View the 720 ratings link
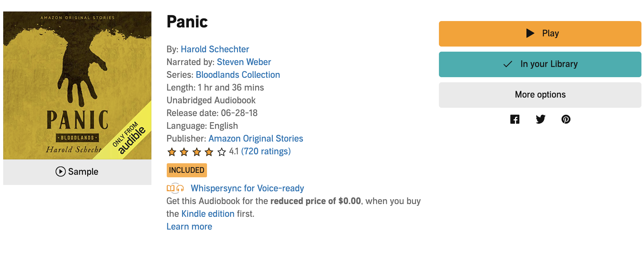 (266, 151)
